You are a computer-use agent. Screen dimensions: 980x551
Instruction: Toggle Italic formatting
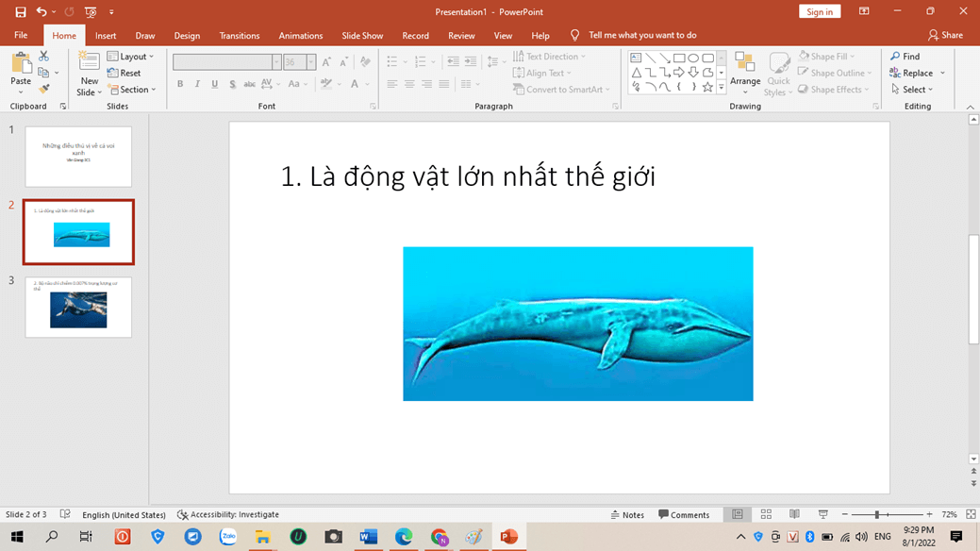(197, 84)
